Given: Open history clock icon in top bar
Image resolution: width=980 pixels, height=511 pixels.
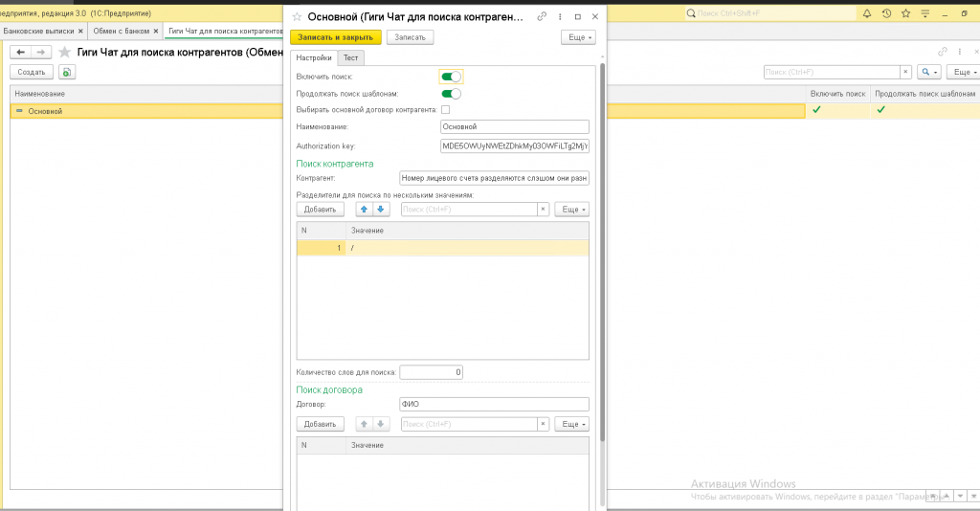Looking at the screenshot, I should click(x=887, y=14).
